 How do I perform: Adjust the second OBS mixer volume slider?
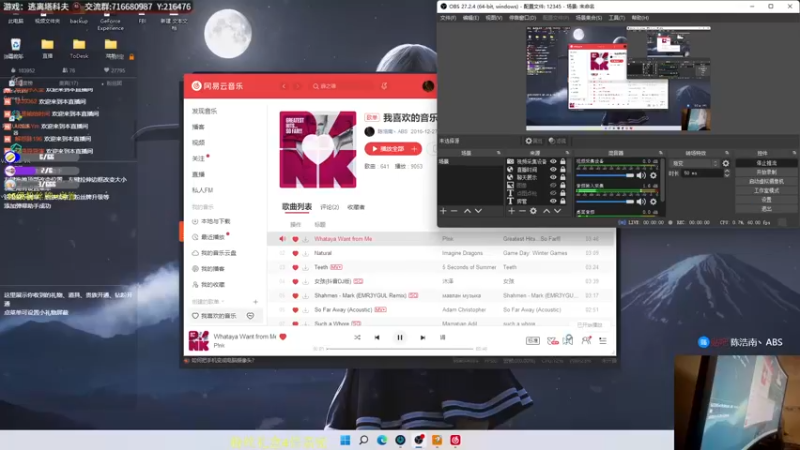pyautogui.click(x=605, y=202)
